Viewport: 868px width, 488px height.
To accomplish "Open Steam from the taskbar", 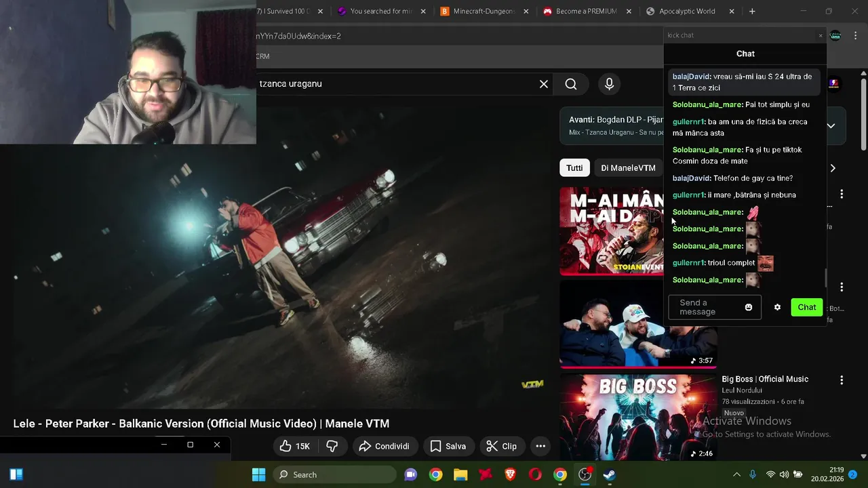I will click(x=610, y=474).
